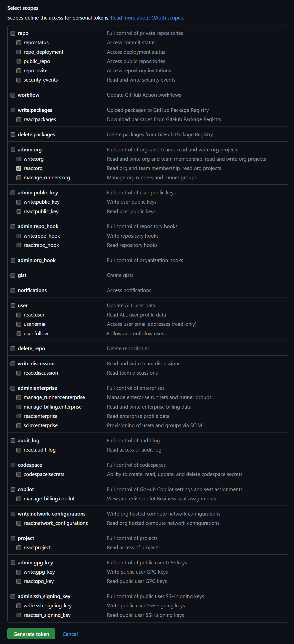Open the Read more about OAuth scopes link
The image size is (294, 644).
click(147, 18)
